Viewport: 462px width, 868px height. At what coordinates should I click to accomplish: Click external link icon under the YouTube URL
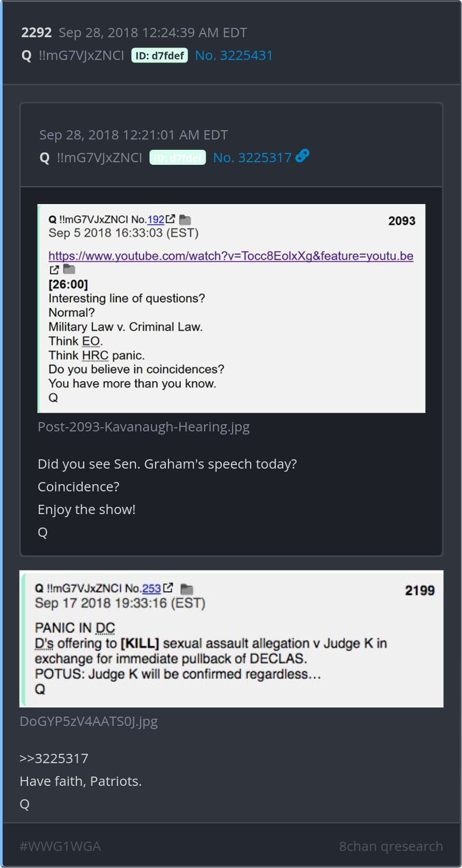click(x=54, y=270)
